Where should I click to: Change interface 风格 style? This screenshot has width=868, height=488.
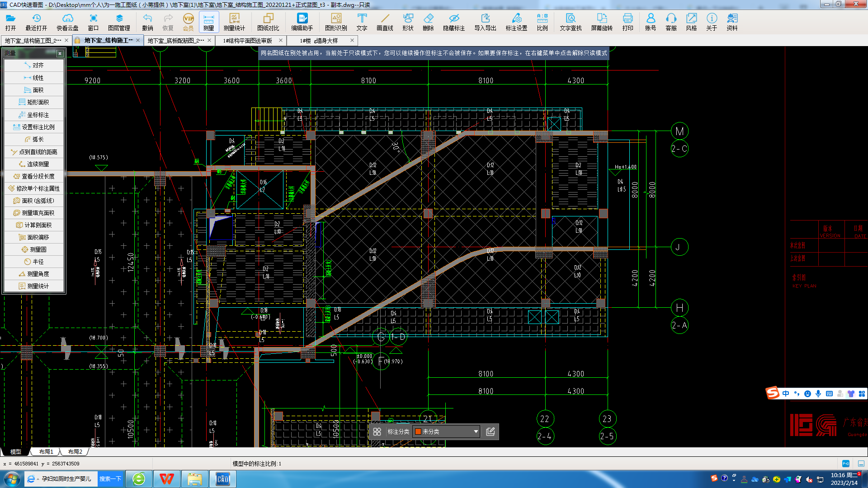click(691, 22)
